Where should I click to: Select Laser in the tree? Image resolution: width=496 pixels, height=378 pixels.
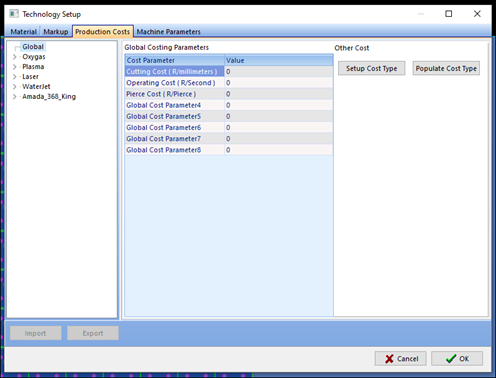point(30,77)
